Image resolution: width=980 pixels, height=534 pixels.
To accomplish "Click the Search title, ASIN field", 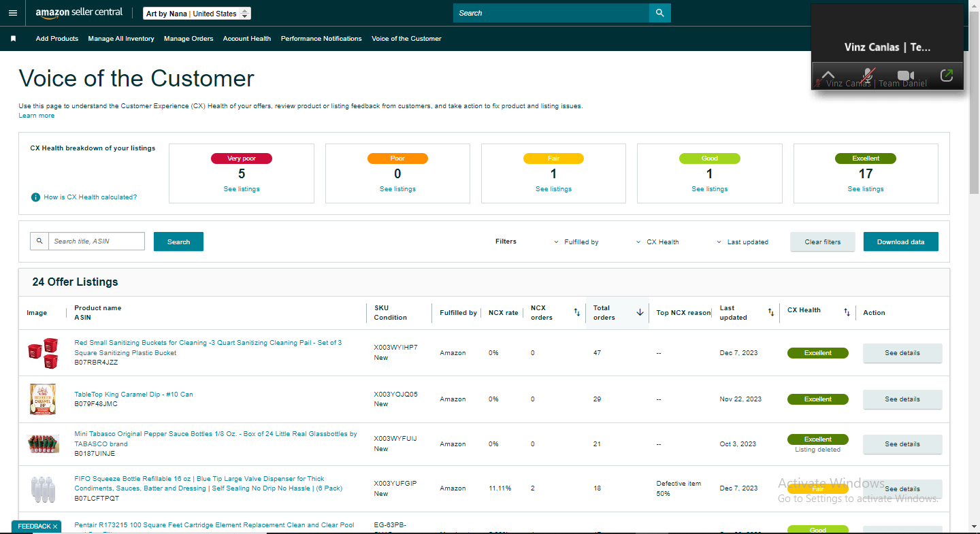I will coord(97,241).
